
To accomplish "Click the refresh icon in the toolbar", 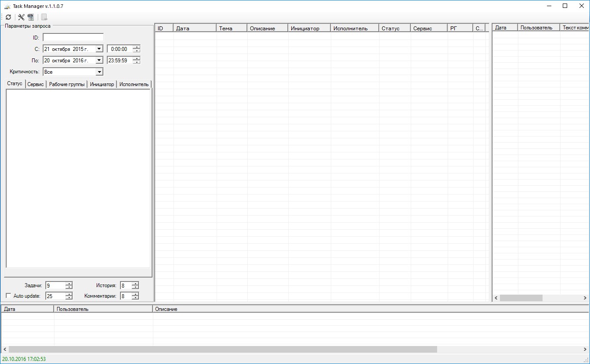I will click(8, 17).
